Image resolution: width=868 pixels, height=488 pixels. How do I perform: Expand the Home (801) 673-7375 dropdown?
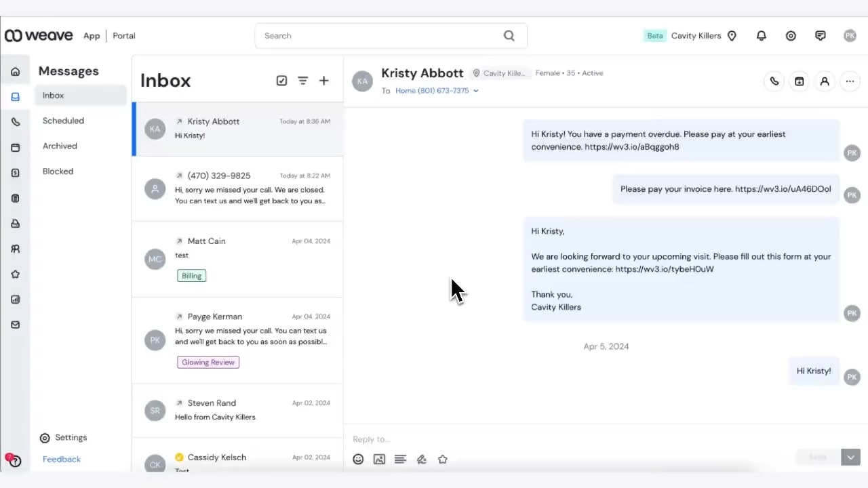[475, 90]
